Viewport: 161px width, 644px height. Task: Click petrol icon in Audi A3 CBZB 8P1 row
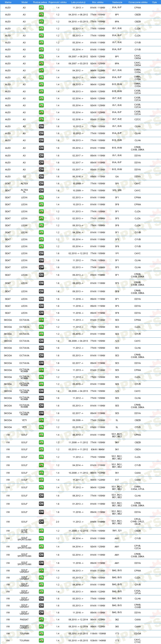coord(41,15)
